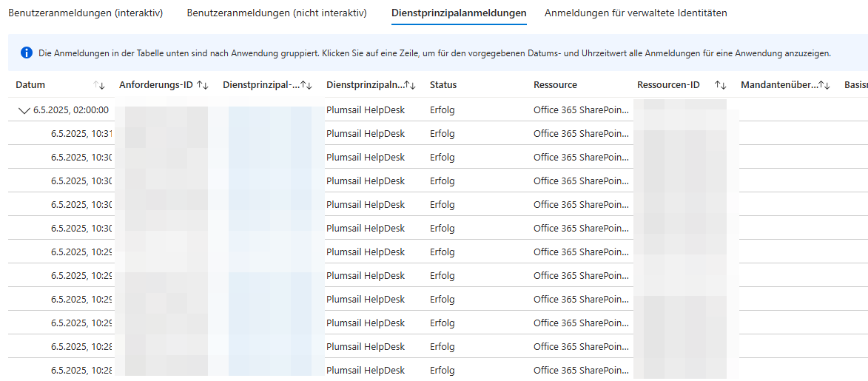Click the Erfolg status in the 10:31 row

pos(442,134)
